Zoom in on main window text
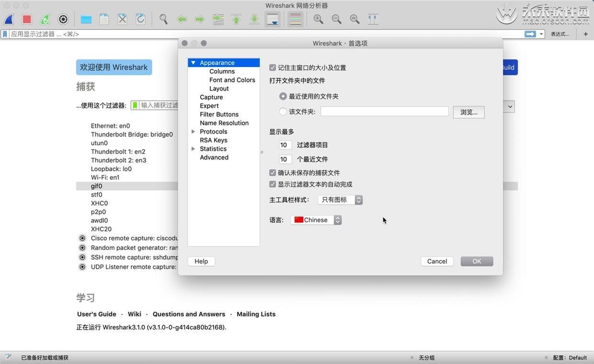Image resolution: width=594 pixels, height=364 pixels. pos(319,19)
